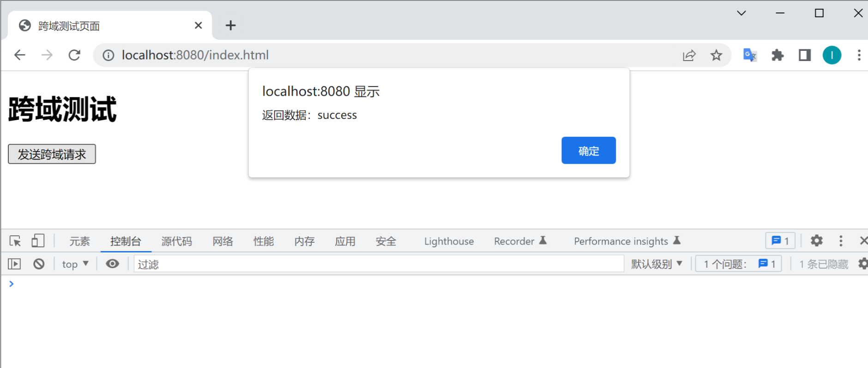Share this page via the share icon
Screen dimensions: 868x368
click(689, 55)
